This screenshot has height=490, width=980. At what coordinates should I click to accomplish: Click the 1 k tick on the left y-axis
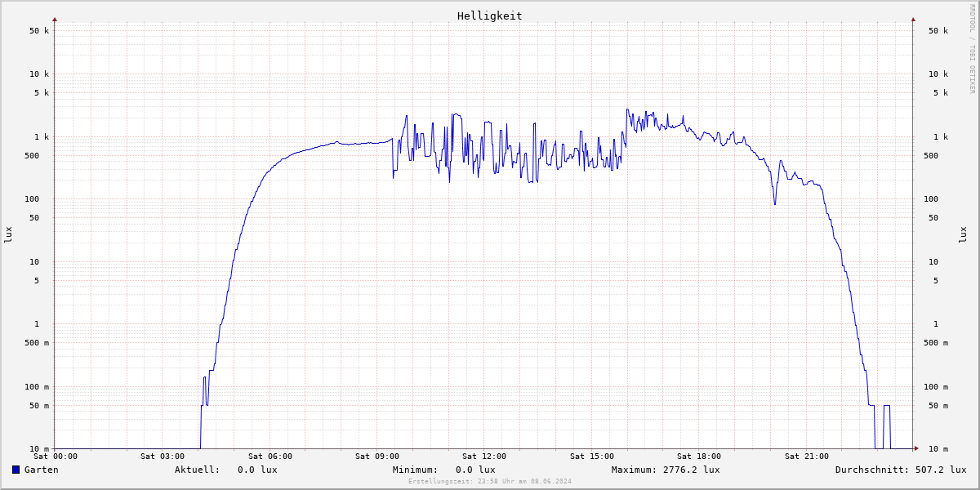coord(42,137)
